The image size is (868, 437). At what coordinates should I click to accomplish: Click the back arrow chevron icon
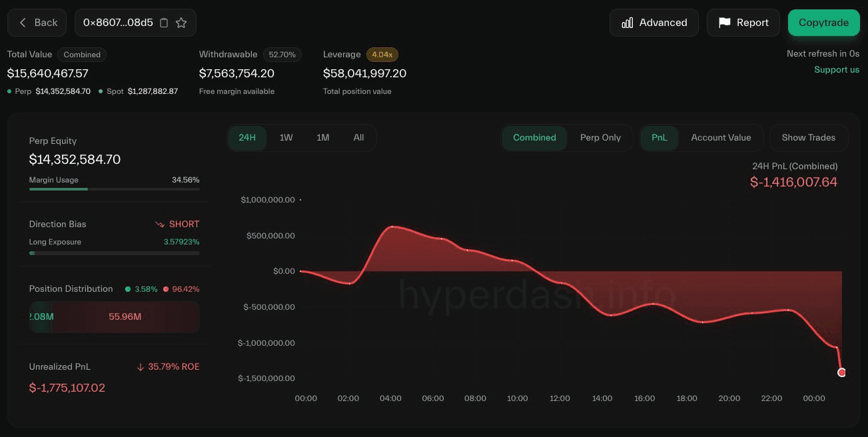point(23,23)
